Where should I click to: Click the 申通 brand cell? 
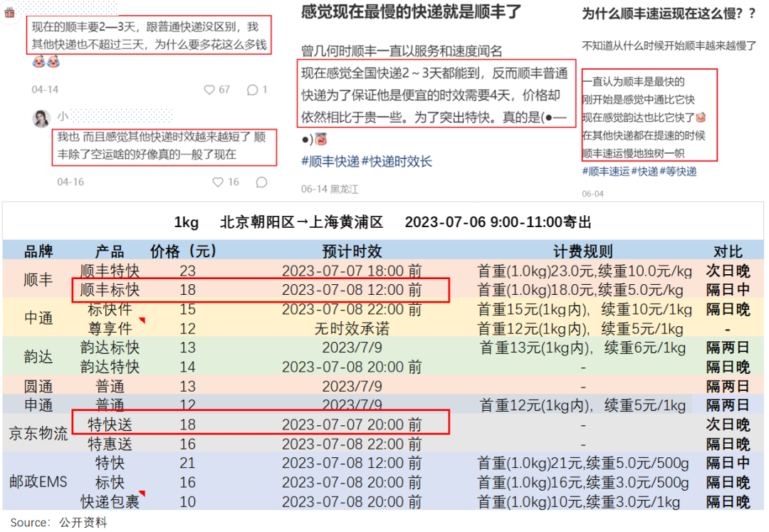pyautogui.click(x=38, y=405)
